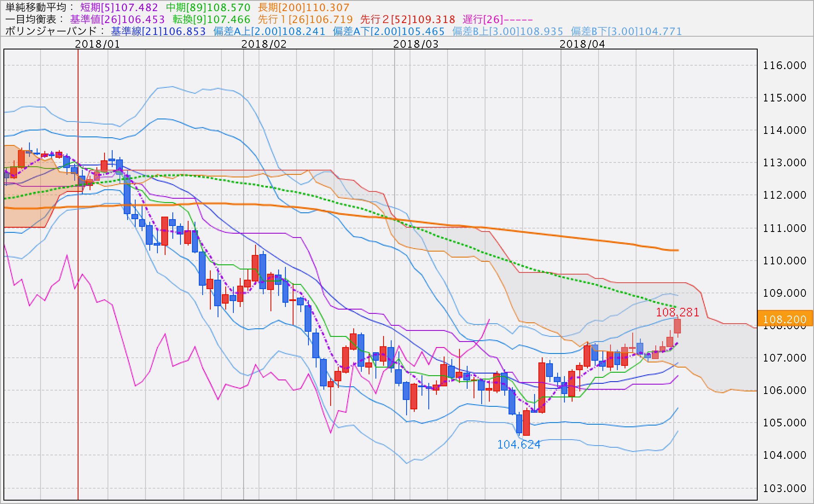Screen dimensions: 814x504
Task: Click the 2018/03 date axis label
Action: [416, 44]
